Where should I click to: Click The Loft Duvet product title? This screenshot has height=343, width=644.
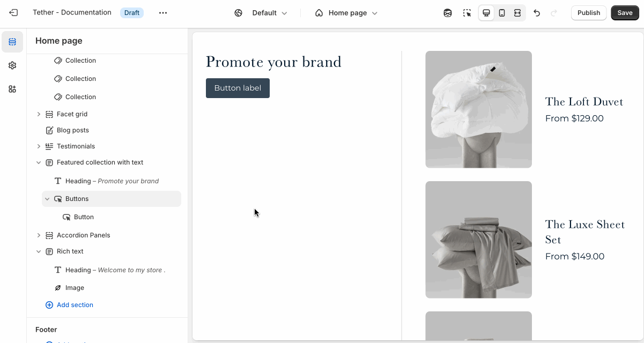(x=584, y=101)
